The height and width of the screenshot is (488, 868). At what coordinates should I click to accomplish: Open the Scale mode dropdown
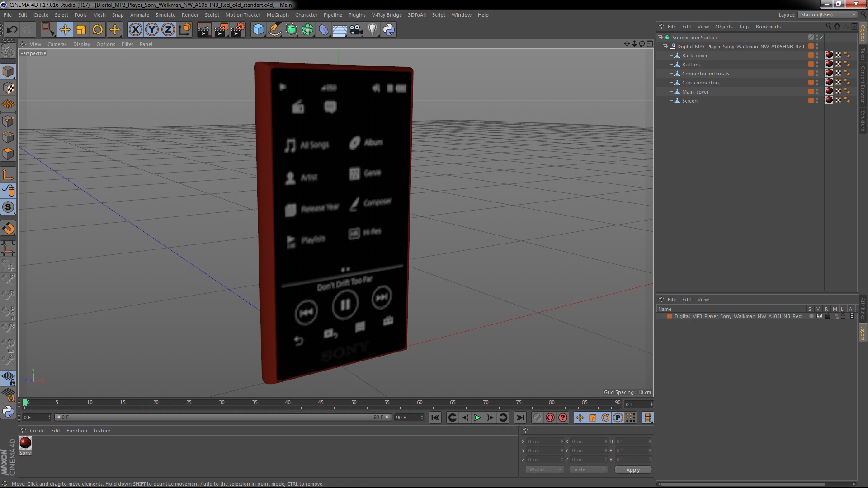tap(589, 470)
